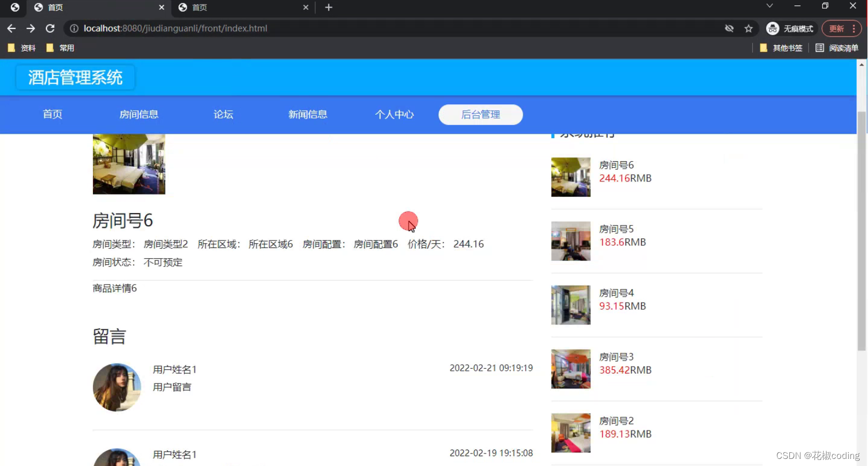Close the second 首页 tab
This screenshot has width=868, height=466.
[306, 7]
